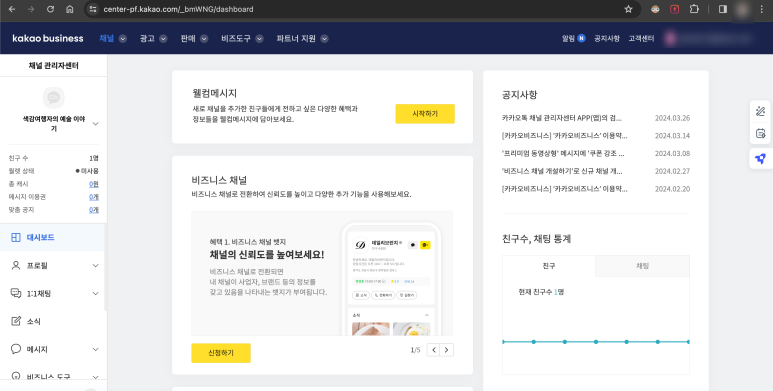Open 알림 notifications with N badge
Image resolution: width=773 pixels, height=391 pixels.
[x=573, y=38]
